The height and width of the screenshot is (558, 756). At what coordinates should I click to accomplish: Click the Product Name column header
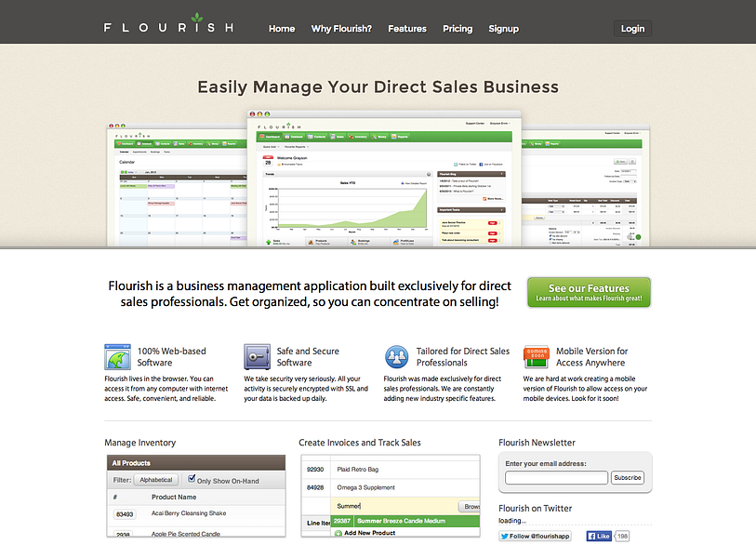point(174,498)
